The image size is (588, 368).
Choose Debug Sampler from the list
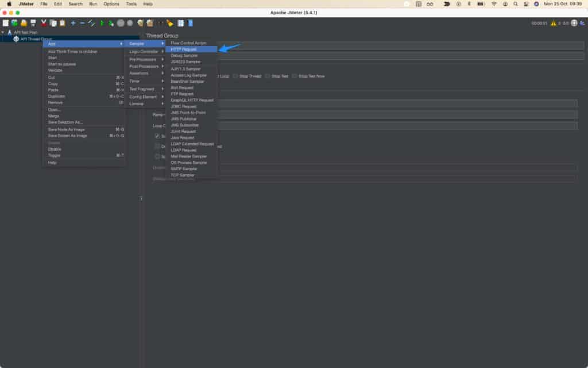pos(191,56)
